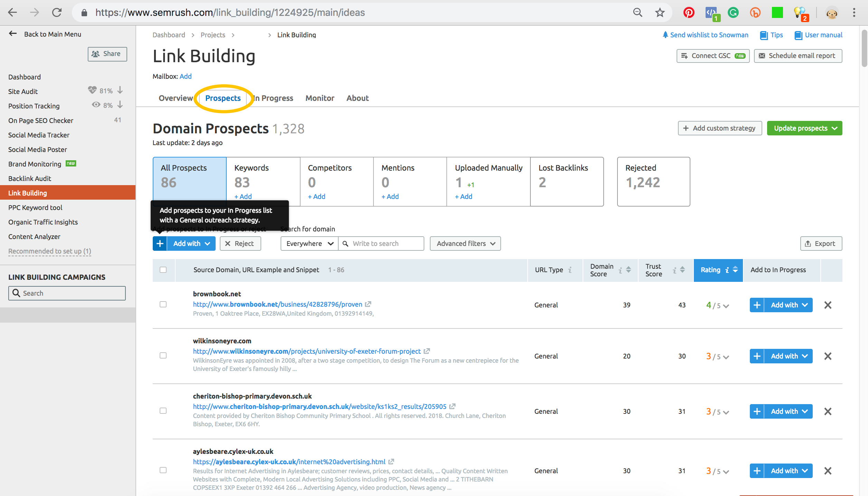Viewport: 868px width, 496px height.
Task: Open the user avatar icon in Chrome
Action: [832, 13]
